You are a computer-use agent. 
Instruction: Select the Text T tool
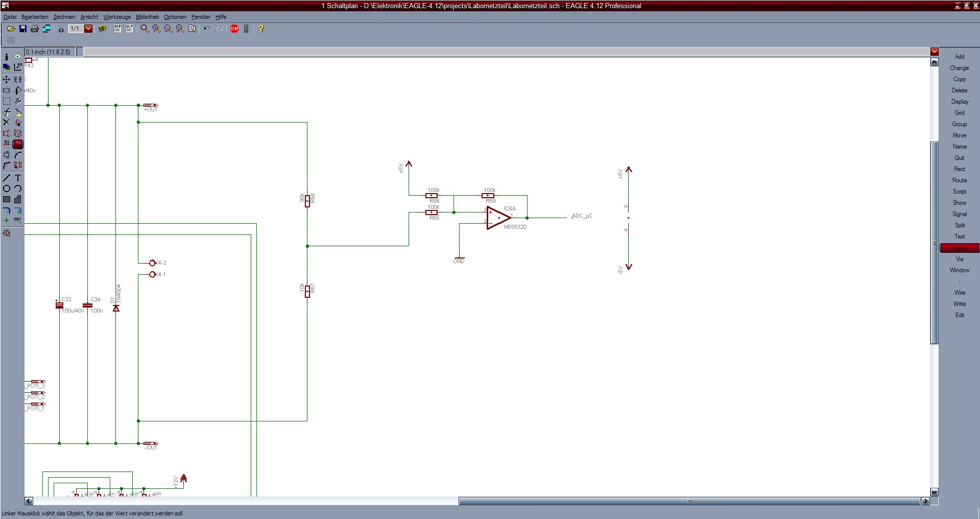pyautogui.click(x=18, y=178)
